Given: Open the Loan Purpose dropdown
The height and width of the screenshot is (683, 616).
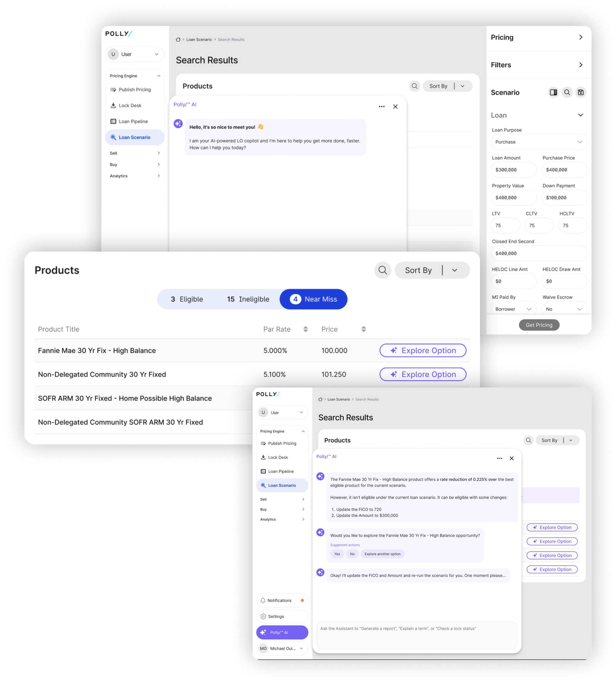Looking at the screenshot, I should point(538,142).
